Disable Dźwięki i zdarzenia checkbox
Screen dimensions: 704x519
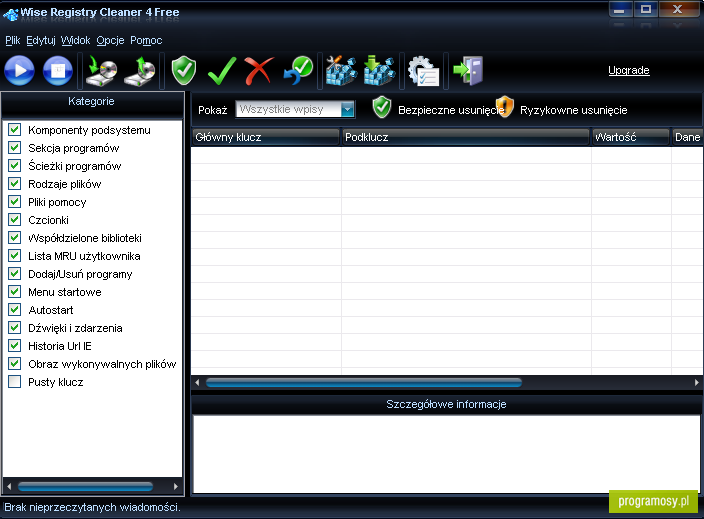[14, 328]
